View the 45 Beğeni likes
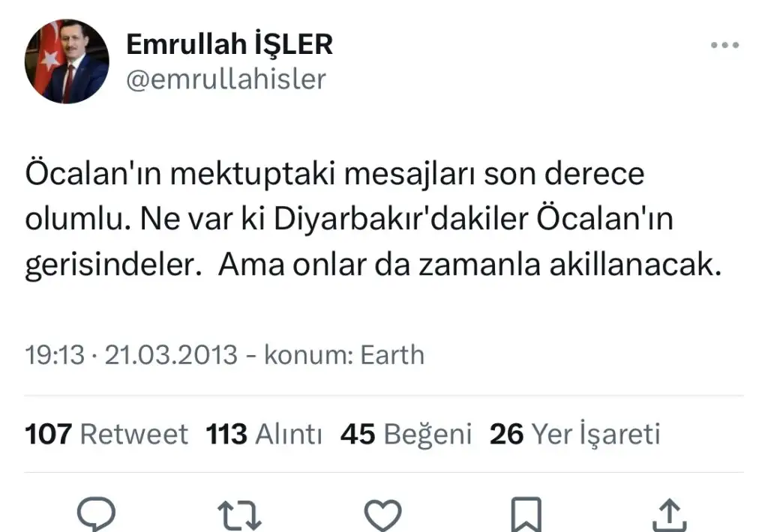768x532 pixels. click(406, 434)
